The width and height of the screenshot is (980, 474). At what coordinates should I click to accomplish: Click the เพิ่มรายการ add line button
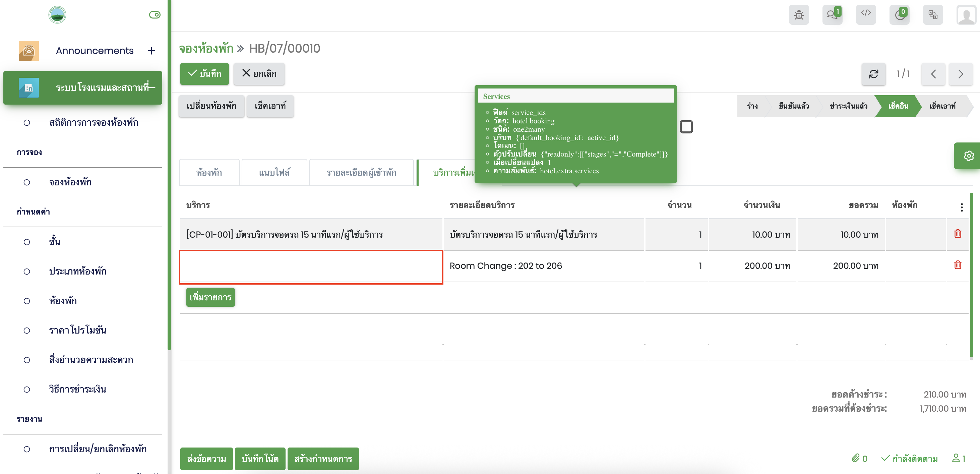pyautogui.click(x=210, y=297)
